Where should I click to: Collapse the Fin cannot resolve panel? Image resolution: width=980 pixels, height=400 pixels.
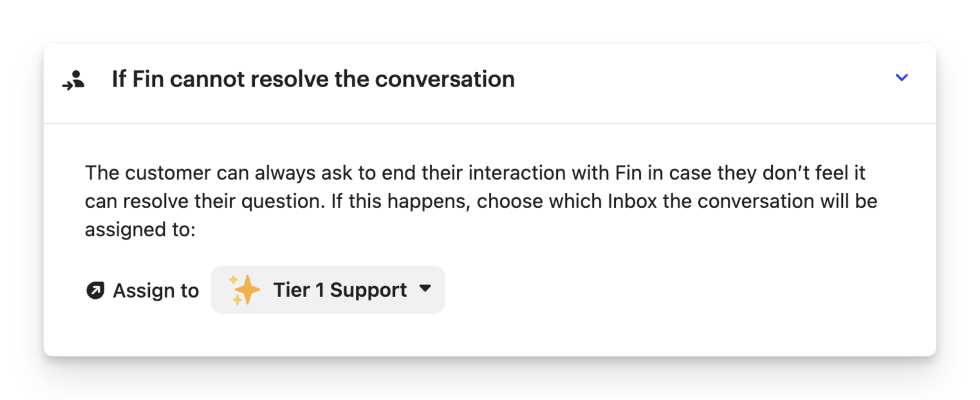click(x=901, y=78)
